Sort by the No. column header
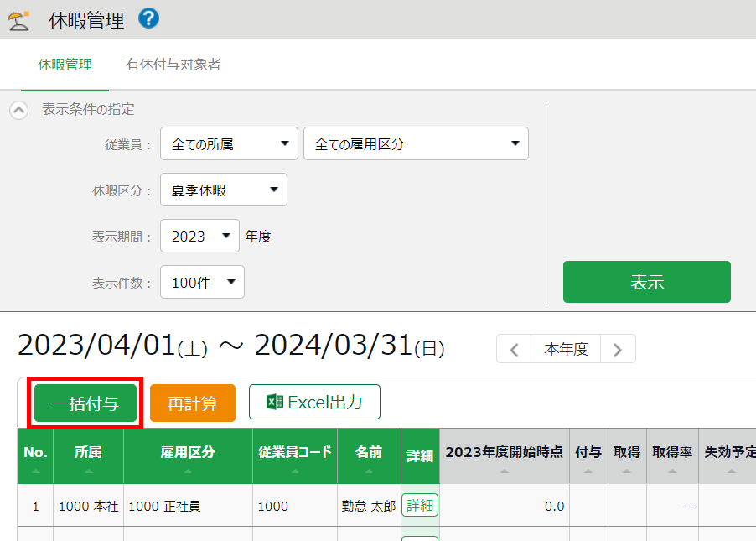 pyautogui.click(x=36, y=456)
